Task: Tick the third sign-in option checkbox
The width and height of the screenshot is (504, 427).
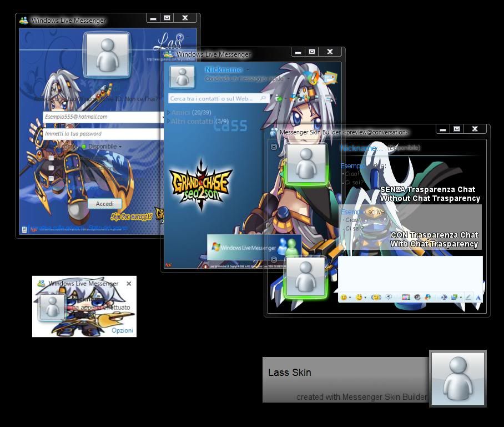Action: click(x=51, y=178)
